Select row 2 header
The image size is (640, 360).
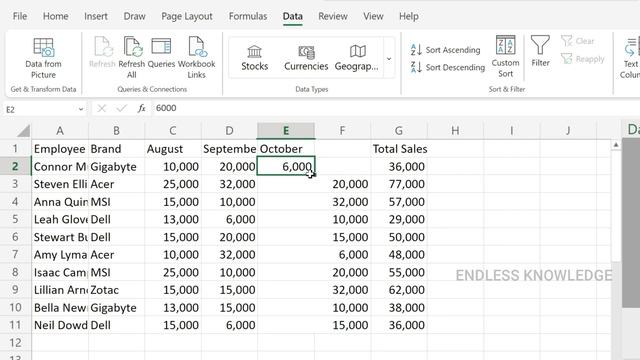tap(15, 166)
